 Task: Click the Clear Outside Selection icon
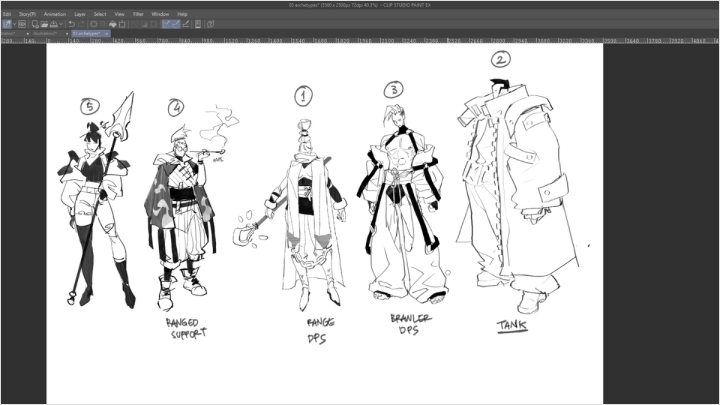tap(103, 24)
